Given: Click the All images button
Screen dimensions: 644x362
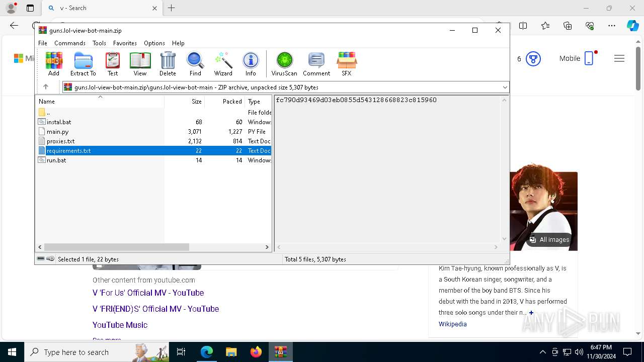Looking at the screenshot, I should tap(549, 240).
